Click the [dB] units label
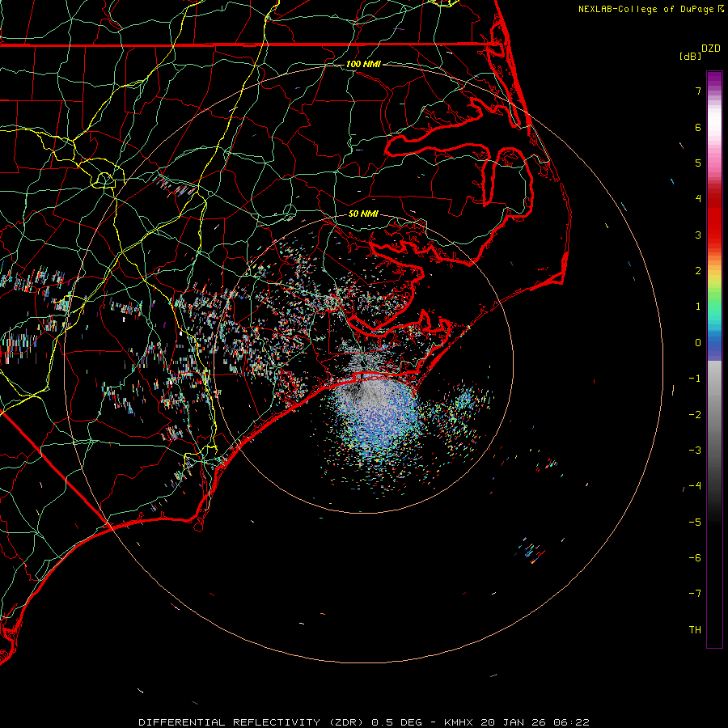This screenshot has width=728, height=728. click(x=690, y=56)
